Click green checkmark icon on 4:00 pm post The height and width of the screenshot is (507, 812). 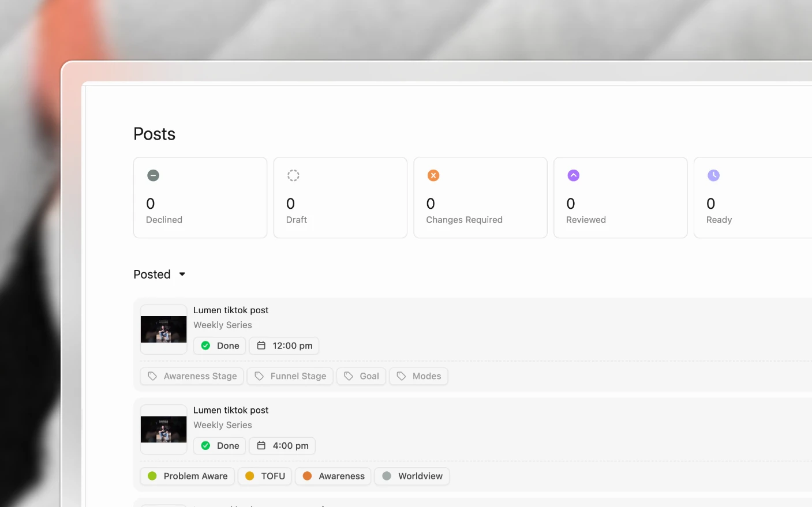tap(205, 445)
